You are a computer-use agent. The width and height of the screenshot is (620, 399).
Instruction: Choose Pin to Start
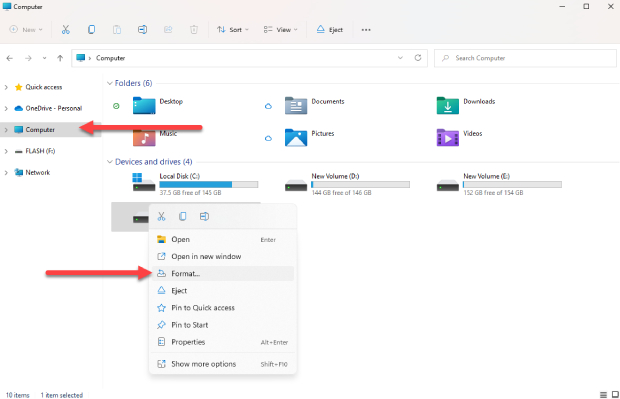(x=223, y=325)
